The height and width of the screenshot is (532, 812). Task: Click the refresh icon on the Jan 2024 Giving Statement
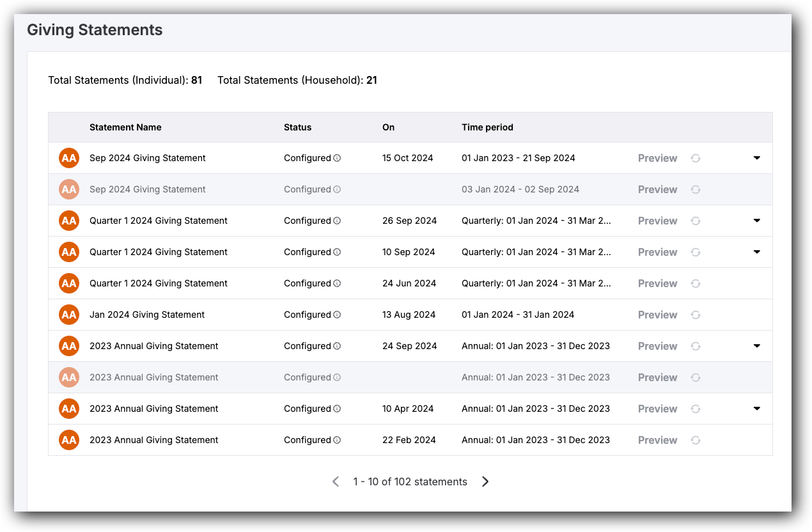(x=695, y=315)
